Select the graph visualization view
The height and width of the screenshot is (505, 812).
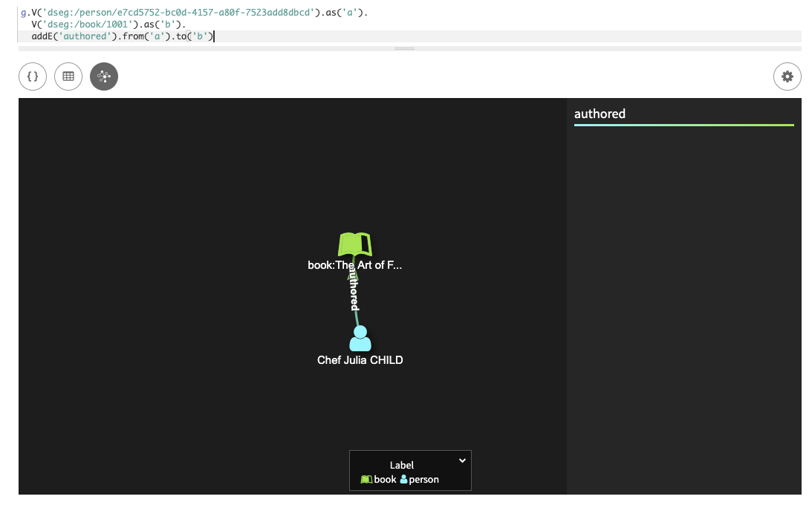click(x=103, y=76)
